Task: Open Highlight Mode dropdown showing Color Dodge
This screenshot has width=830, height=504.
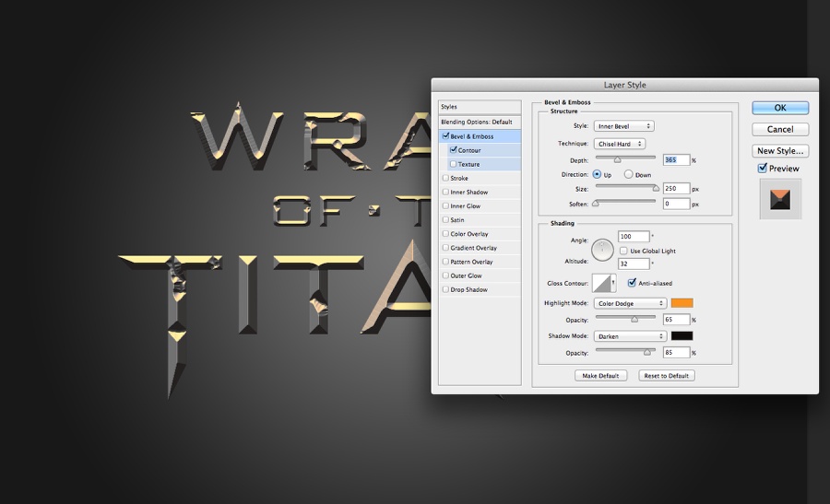Action: pyautogui.click(x=630, y=303)
